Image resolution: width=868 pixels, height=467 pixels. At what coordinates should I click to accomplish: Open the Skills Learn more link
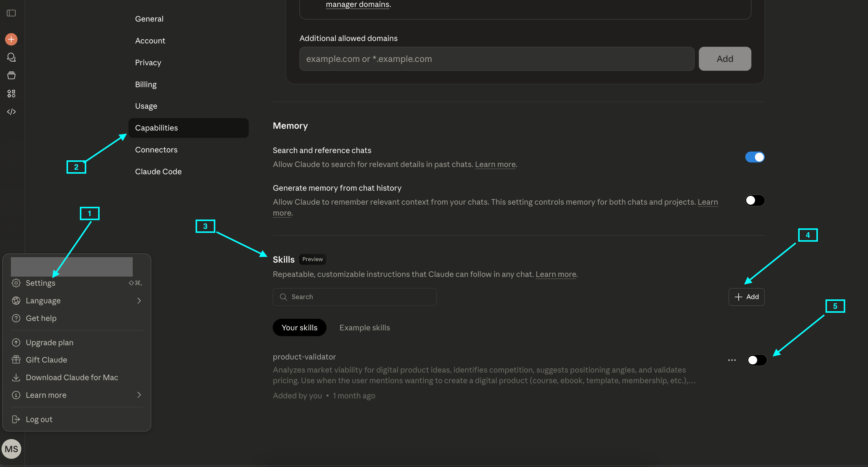(x=556, y=274)
